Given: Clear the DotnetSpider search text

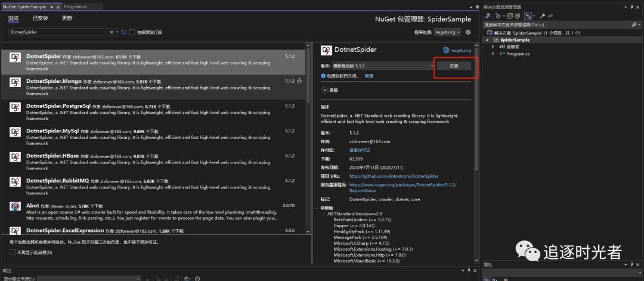Looking at the screenshot, I should [x=112, y=32].
